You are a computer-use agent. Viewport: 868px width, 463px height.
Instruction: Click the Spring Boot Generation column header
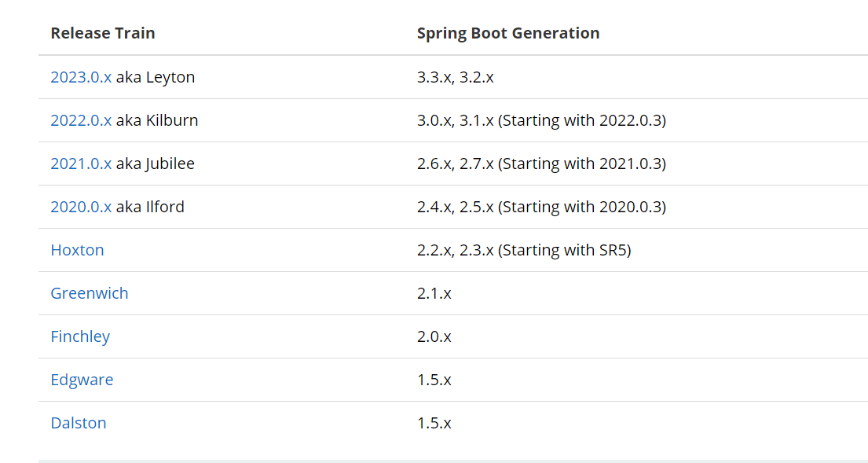pos(508,33)
